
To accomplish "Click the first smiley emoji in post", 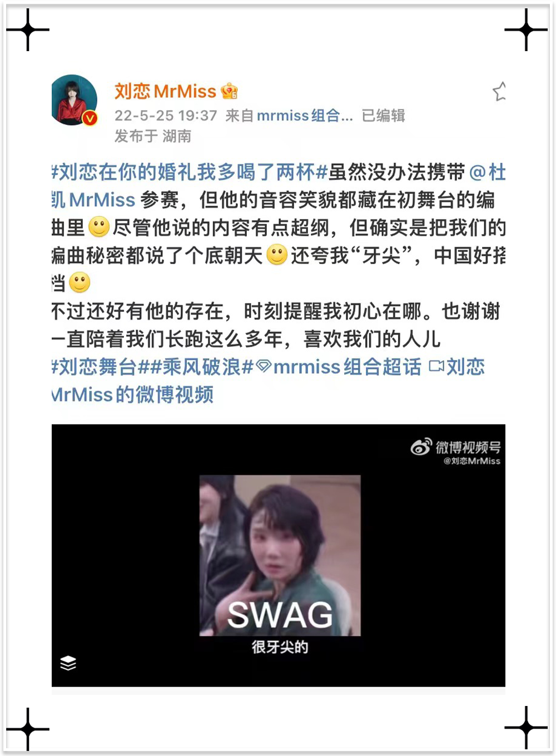I will tap(99, 227).
